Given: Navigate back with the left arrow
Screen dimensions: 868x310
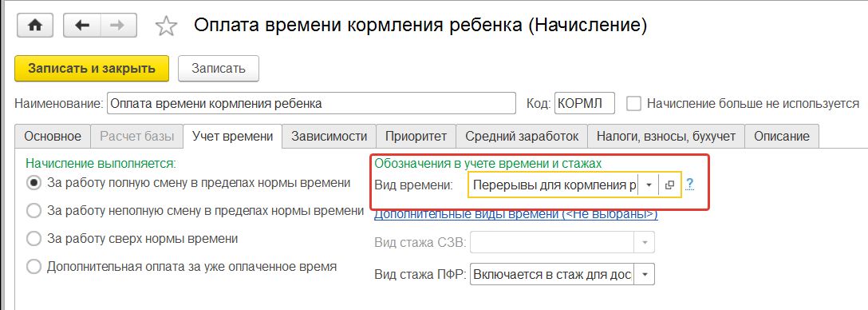Looking at the screenshot, I should pos(82,26).
